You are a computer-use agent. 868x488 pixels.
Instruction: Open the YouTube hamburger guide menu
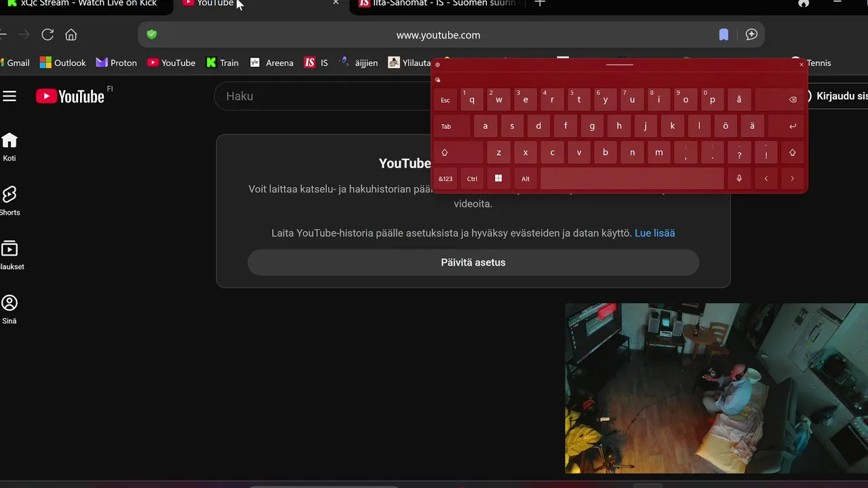coord(9,96)
